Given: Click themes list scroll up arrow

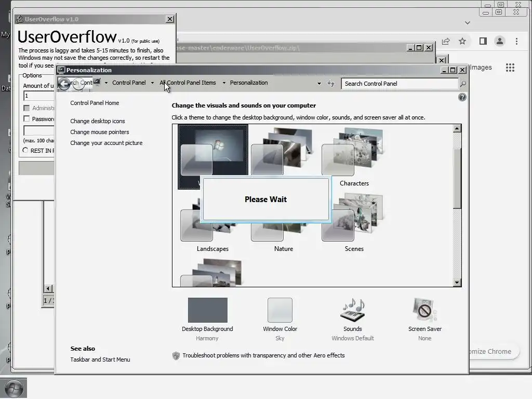Looking at the screenshot, I should pyautogui.click(x=457, y=128).
